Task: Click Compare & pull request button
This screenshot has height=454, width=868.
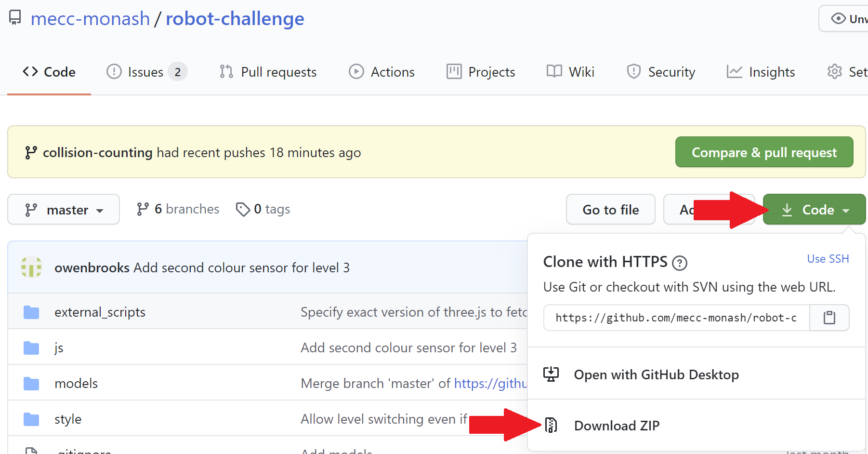Action: [x=764, y=152]
